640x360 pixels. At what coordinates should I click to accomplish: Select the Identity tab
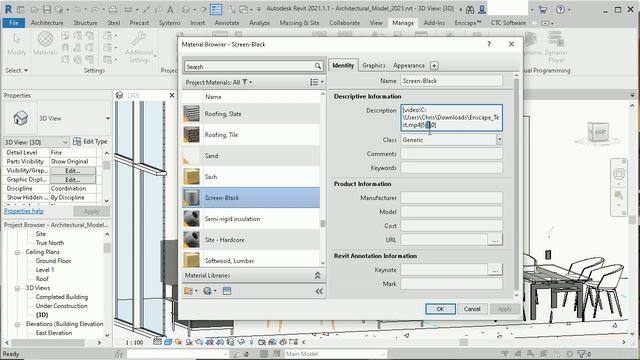[x=343, y=65]
